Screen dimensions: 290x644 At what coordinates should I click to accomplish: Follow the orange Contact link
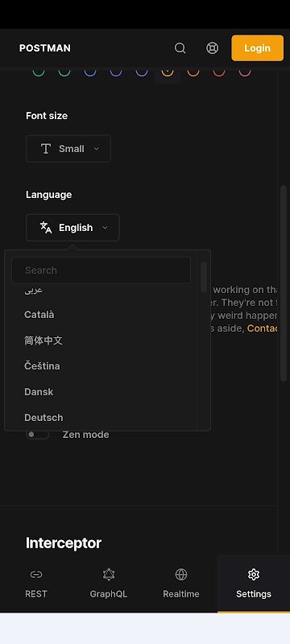coord(263,328)
